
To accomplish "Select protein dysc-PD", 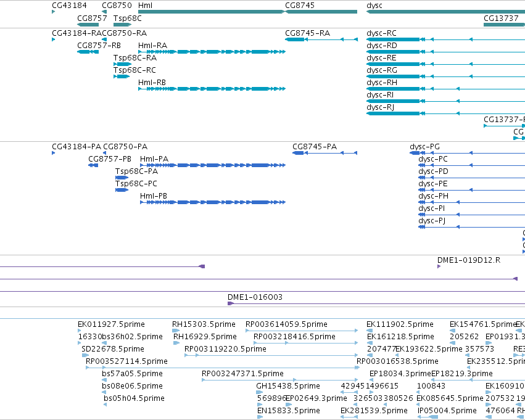I will [x=433, y=171].
